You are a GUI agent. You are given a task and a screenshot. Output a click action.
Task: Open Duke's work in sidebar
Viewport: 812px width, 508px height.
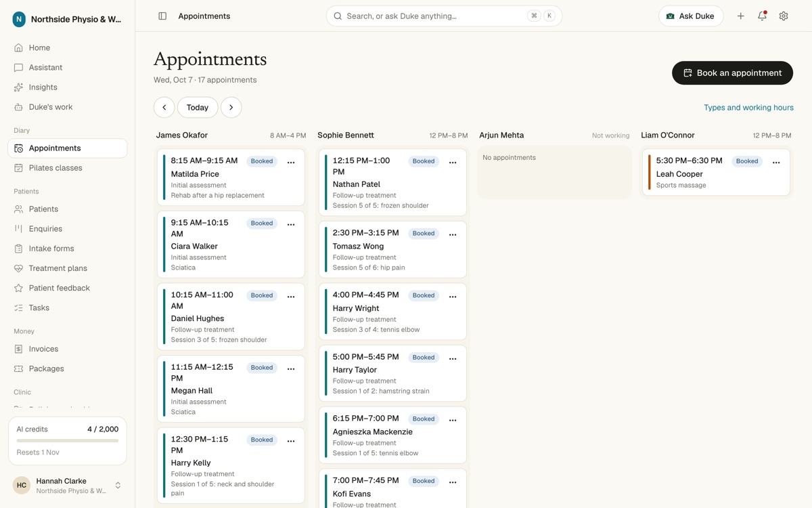click(x=67, y=107)
